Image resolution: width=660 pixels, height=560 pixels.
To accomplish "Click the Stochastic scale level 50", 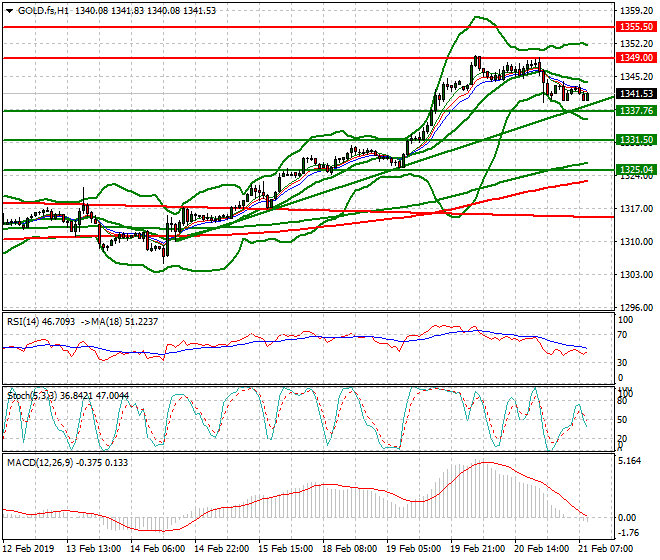I will point(623,420).
